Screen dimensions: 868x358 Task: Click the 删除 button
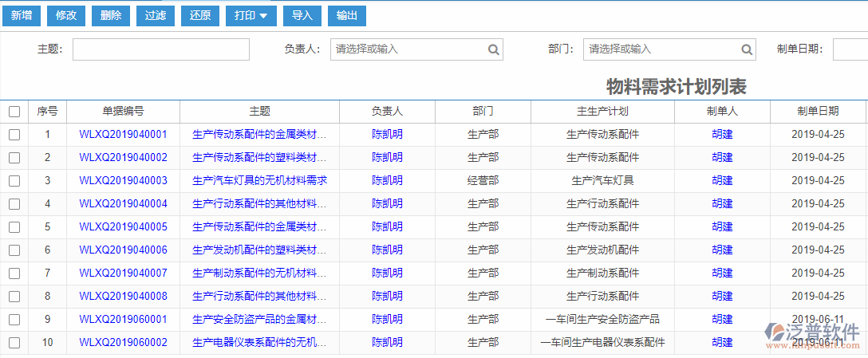[x=111, y=15]
